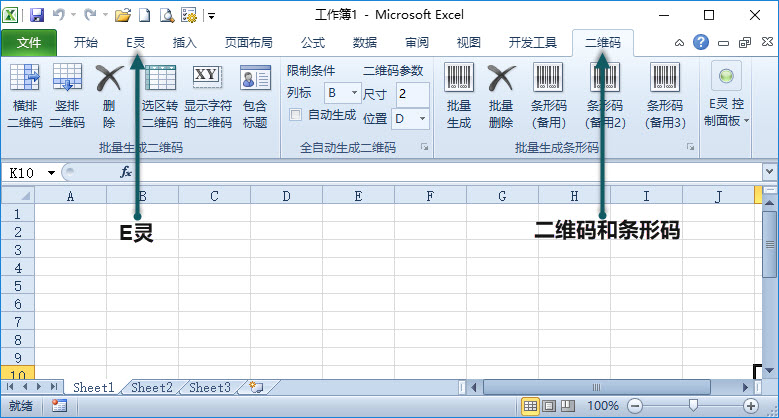Expand the formula bar

(x=769, y=171)
